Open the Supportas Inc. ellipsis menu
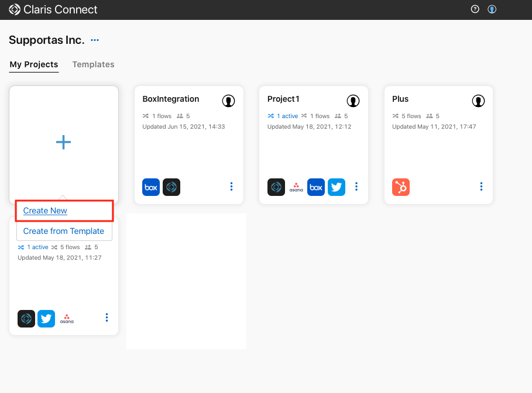The height and width of the screenshot is (393, 532). pyautogui.click(x=95, y=40)
